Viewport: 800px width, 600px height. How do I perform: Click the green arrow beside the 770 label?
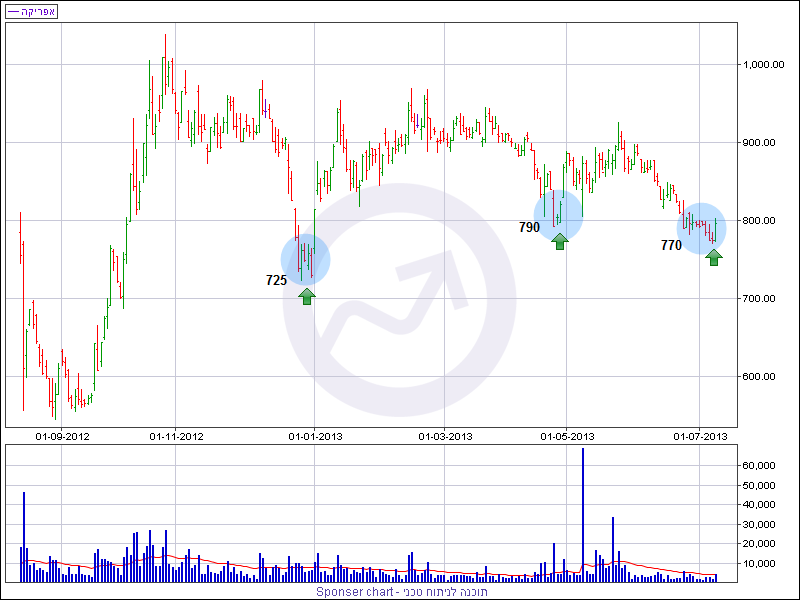[x=713, y=257]
